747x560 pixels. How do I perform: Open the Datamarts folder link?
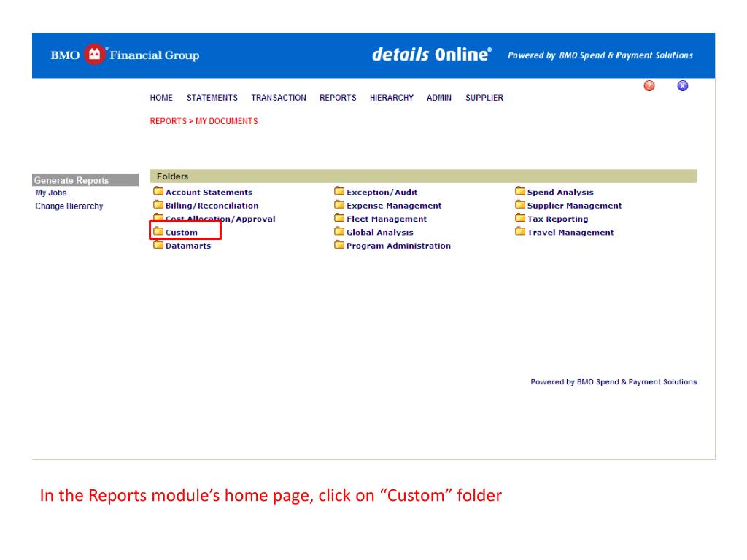[x=188, y=246]
